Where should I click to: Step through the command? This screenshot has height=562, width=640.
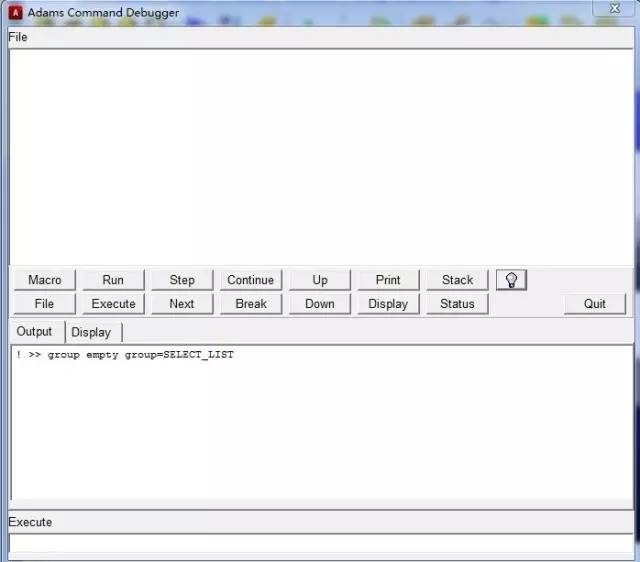click(x=182, y=280)
